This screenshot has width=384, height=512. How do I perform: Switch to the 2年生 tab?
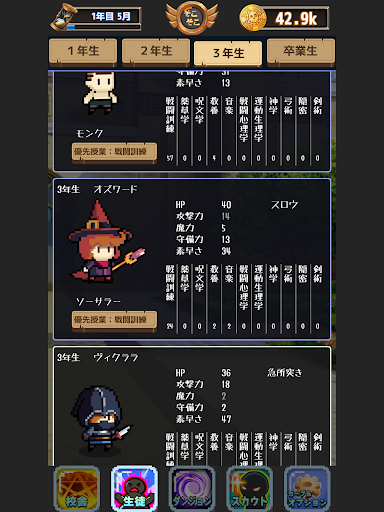156,51
